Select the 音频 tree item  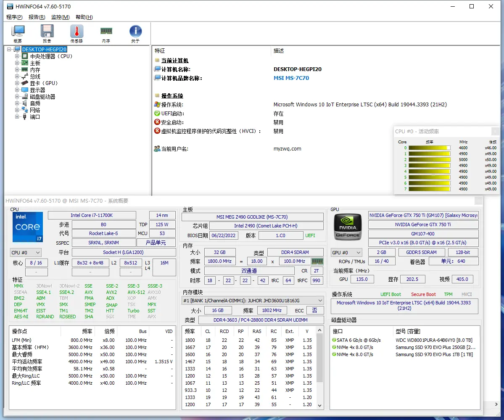35,103
